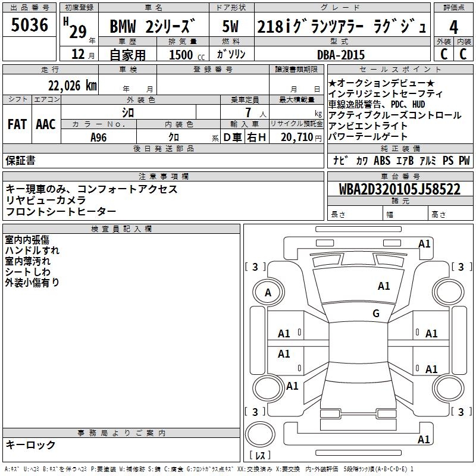Click PW in genuine equipment
The image size is (476, 476).
(464, 160)
